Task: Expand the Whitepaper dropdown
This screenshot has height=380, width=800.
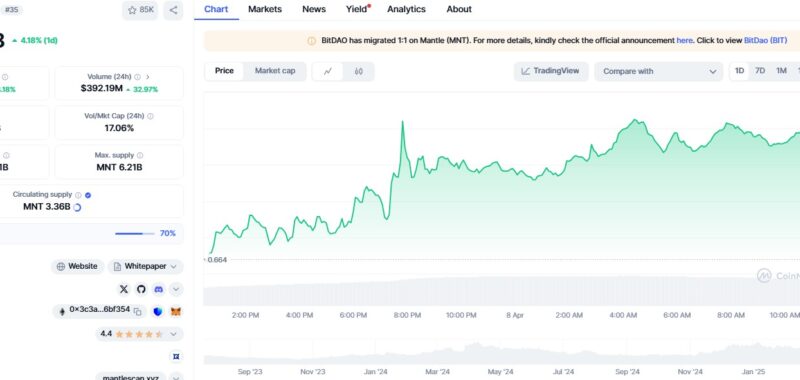Action: click(x=145, y=266)
